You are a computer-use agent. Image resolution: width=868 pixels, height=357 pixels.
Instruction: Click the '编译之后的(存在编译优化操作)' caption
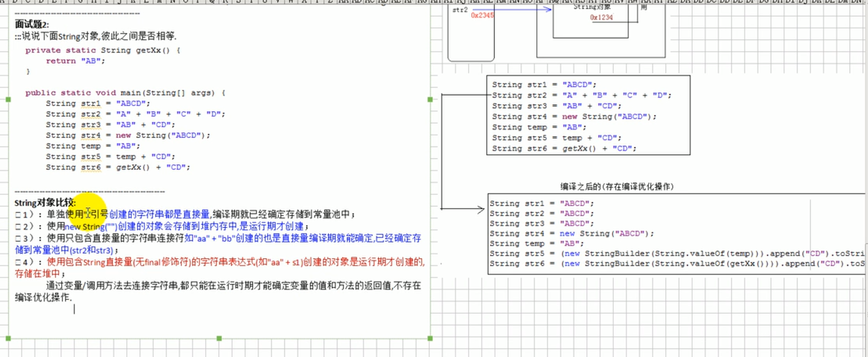(617, 187)
